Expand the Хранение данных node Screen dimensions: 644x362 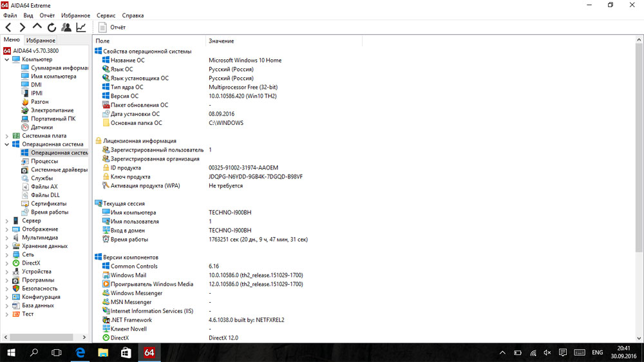(6, 247)
